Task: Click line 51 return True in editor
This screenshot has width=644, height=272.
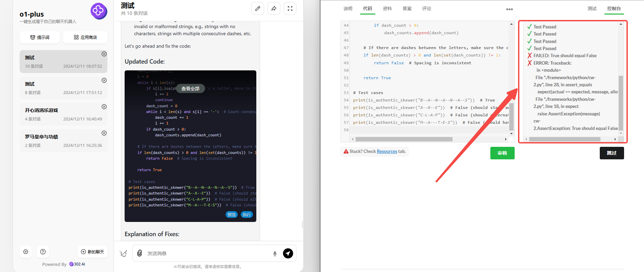Action: pos(377,78)
